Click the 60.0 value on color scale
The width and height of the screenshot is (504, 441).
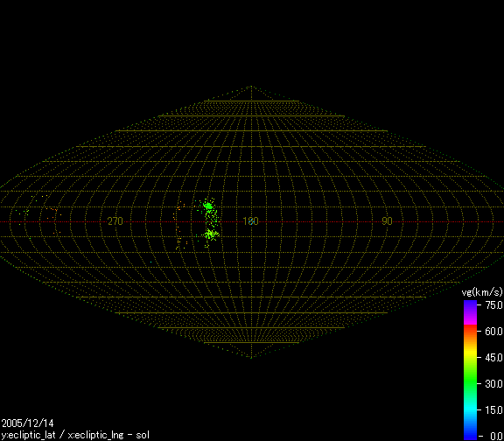click(x=494, y=331)
